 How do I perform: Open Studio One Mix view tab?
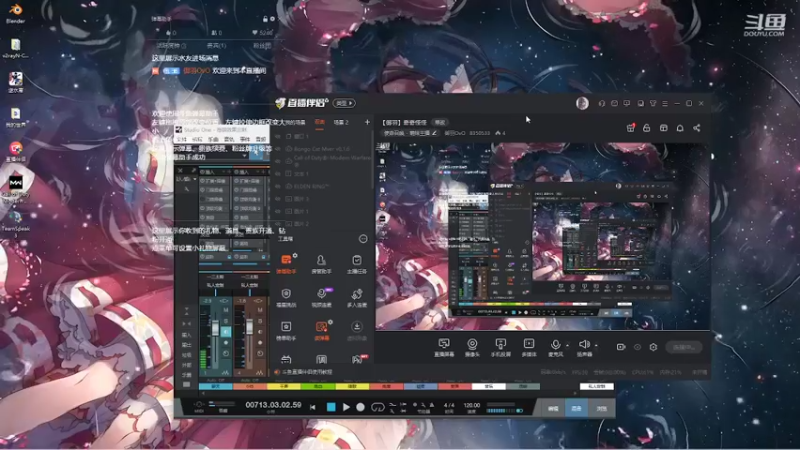(x=577, y=409)
